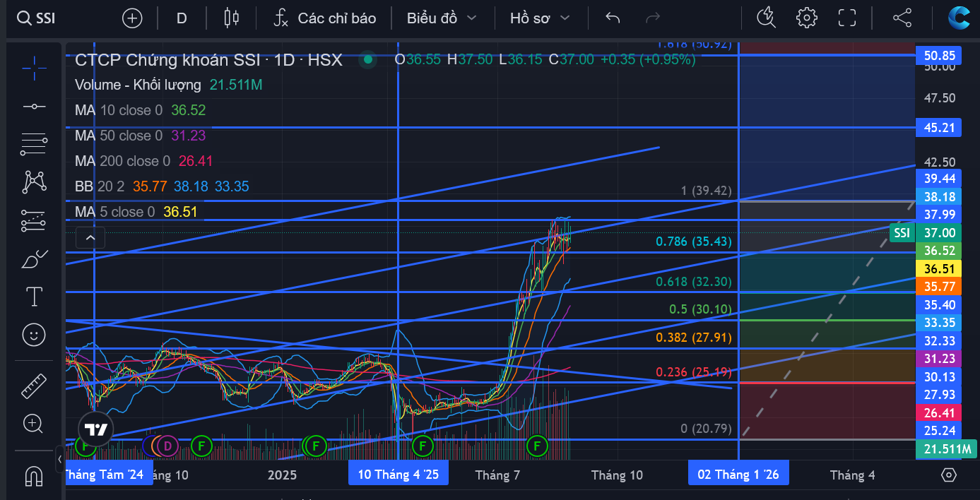Viewport: 980px width, 500px height.
Task: Click the 02 Tháng 1 '26 date marker
Action: [738, 475]
